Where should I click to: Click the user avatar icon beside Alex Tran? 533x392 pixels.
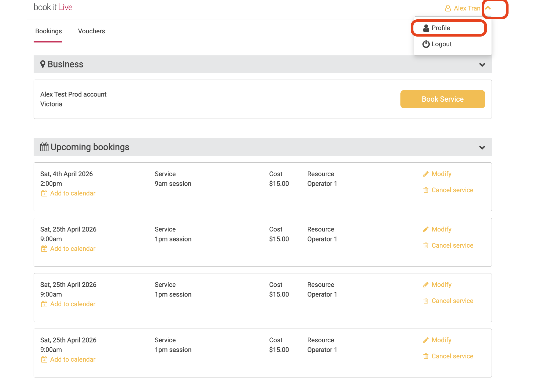pyautogui.click(x=448, y=8)
